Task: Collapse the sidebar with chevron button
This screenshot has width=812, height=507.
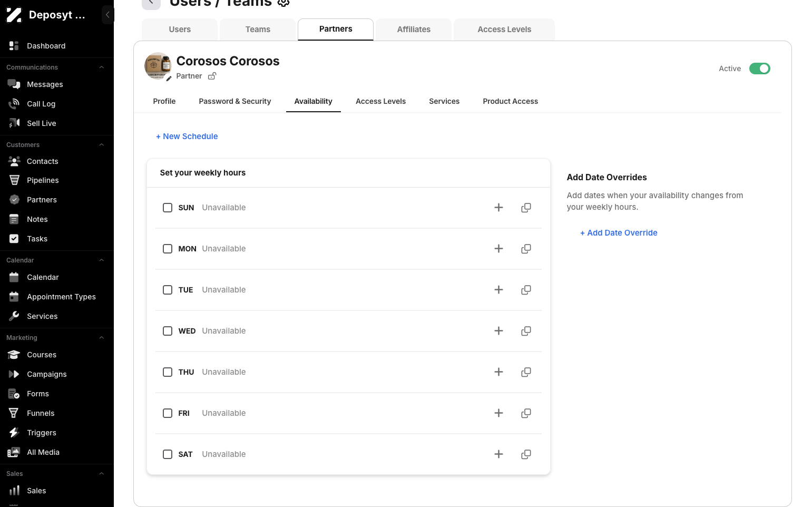Action: coord(107,15)
